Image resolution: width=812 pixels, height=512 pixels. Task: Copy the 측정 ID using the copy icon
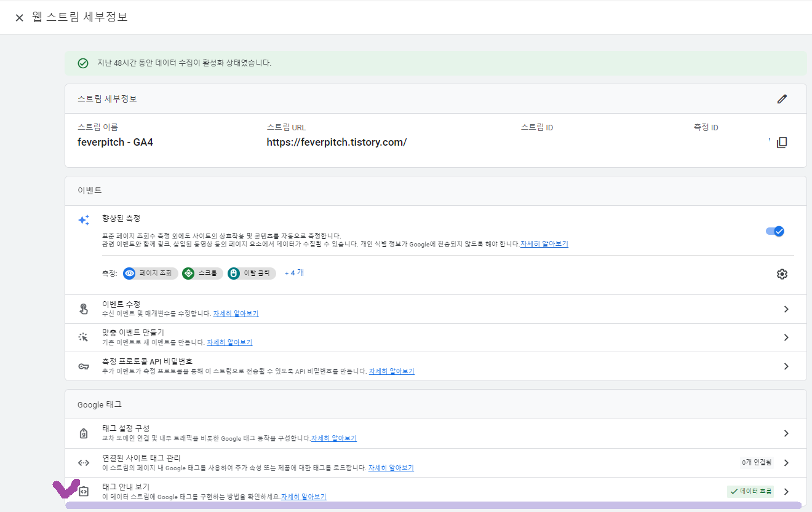click(x=782, y=142)
